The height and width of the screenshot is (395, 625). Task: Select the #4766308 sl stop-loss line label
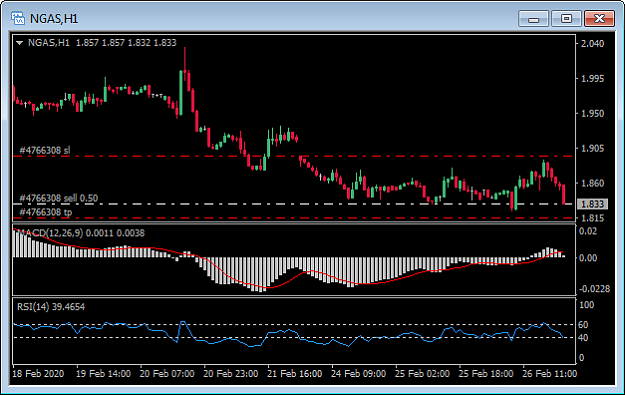(x=45, y=150)
